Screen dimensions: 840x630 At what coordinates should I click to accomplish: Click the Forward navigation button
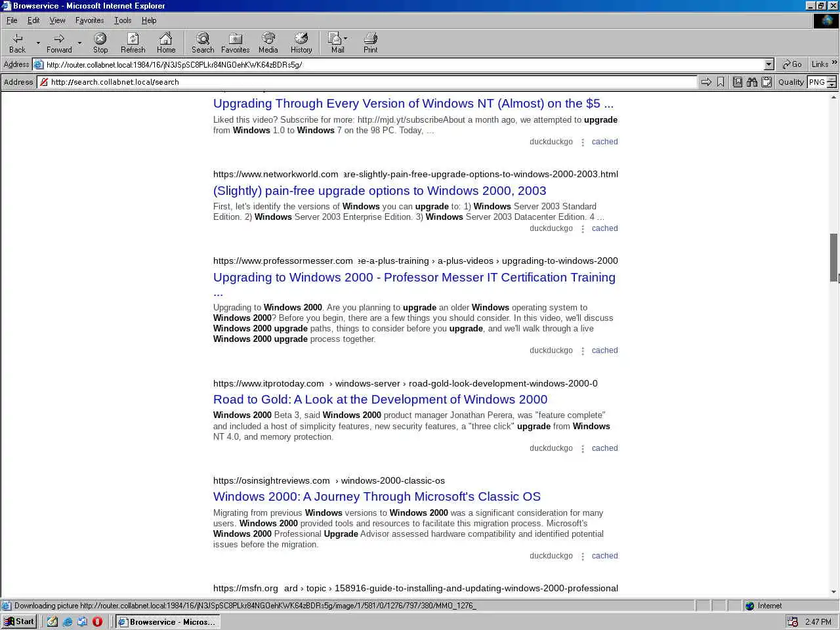pyautogui.click(x=59, y=43)
